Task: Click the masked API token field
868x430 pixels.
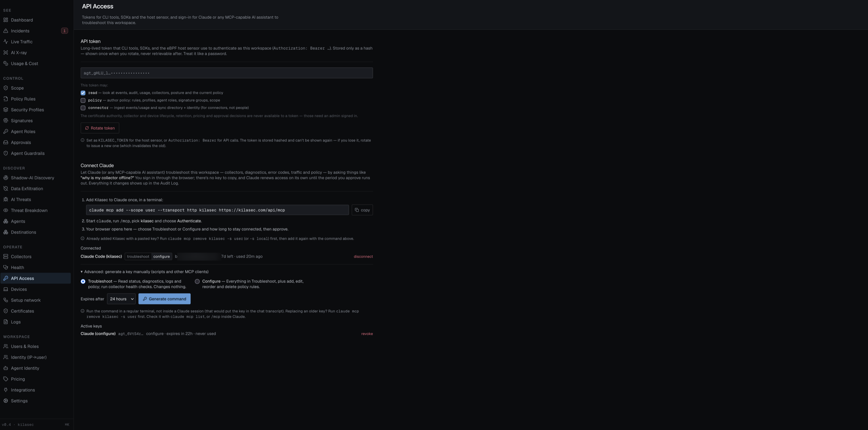Action: point(227,73)
